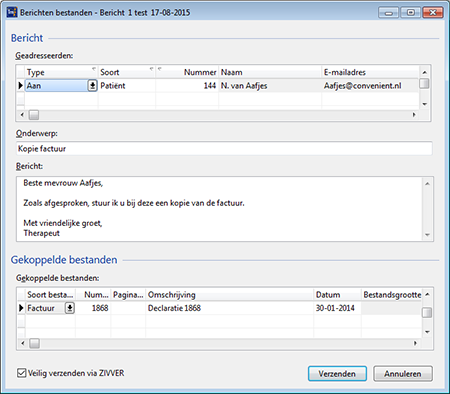The image size is (450, 394).
Task: Select the 1868 number cell in attachments
Action: coord(93,308)
